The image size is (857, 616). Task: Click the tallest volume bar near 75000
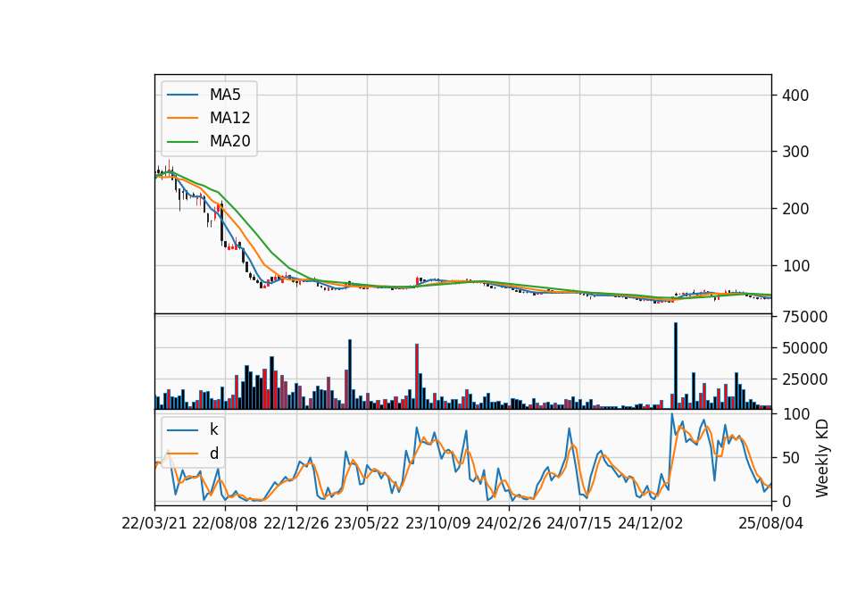point(676,366)
